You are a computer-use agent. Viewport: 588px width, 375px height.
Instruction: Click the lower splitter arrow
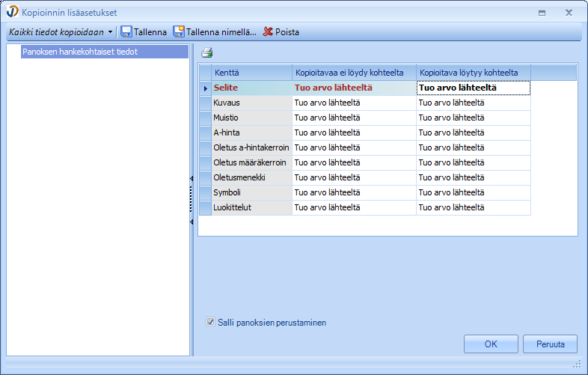click(192, 222)
